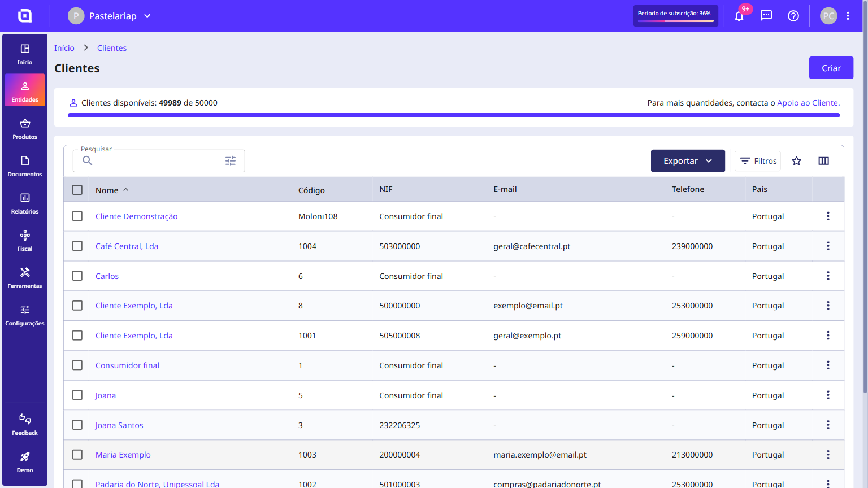Screen dimensions: 868x488
Task: Open row actions for Cliente Exemplo code 1001
Action: pyautogui.click(x=828, y=335)
